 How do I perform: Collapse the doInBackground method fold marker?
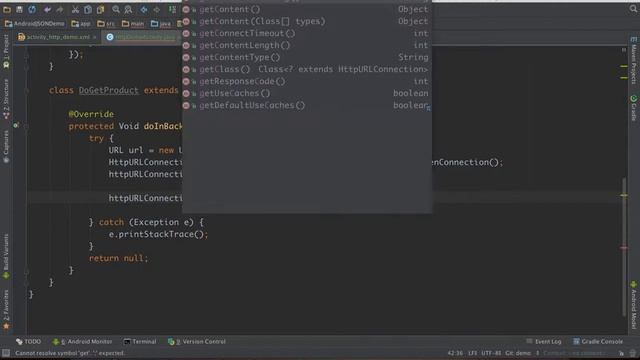[x=26, y=126]
